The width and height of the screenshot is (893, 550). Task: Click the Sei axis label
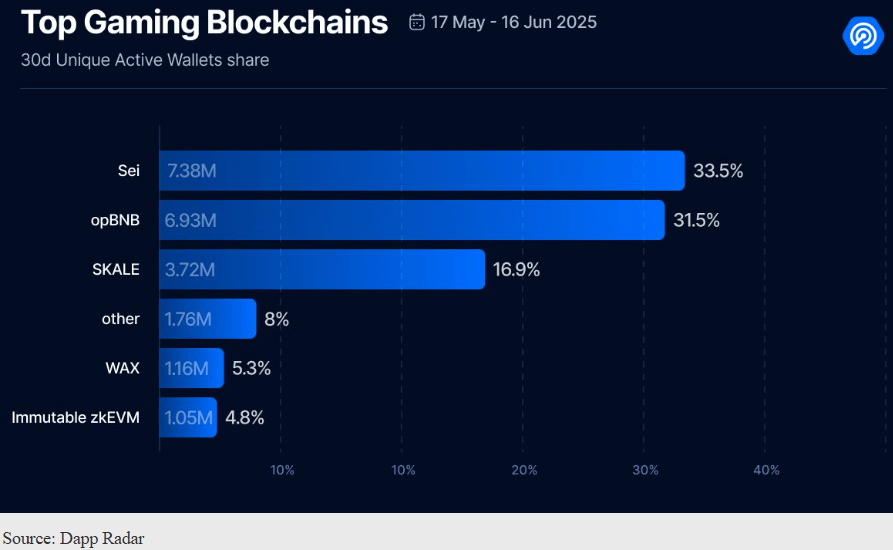128,171
